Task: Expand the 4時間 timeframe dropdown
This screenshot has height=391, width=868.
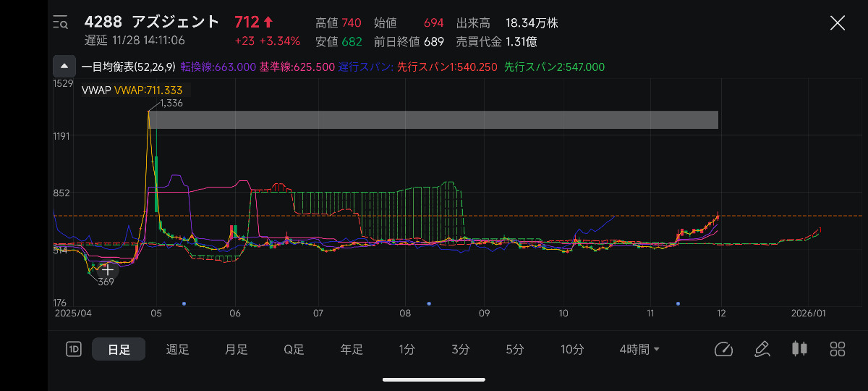Action: (x=639, y=350)
